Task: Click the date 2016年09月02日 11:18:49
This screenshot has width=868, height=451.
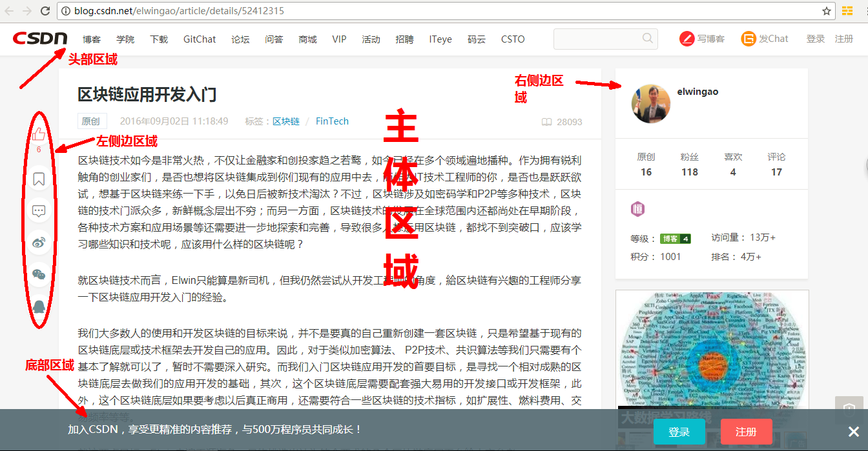Action: point(174,121)
